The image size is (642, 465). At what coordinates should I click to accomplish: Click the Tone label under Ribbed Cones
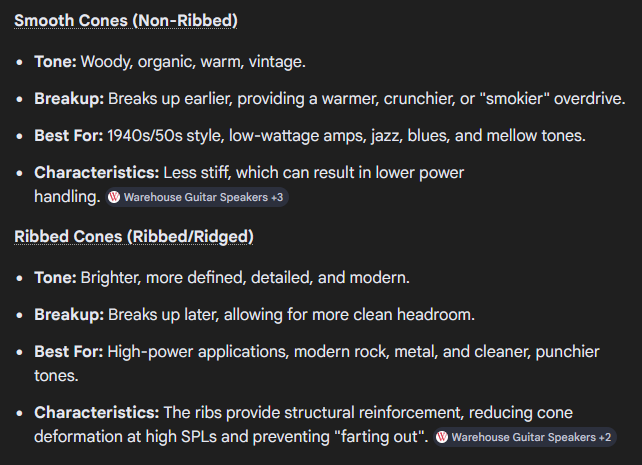point(55,277)
